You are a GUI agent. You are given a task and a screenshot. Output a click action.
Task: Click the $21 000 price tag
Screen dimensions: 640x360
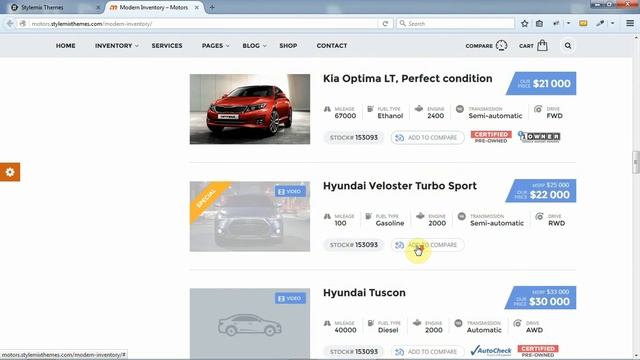coord(542,83)
